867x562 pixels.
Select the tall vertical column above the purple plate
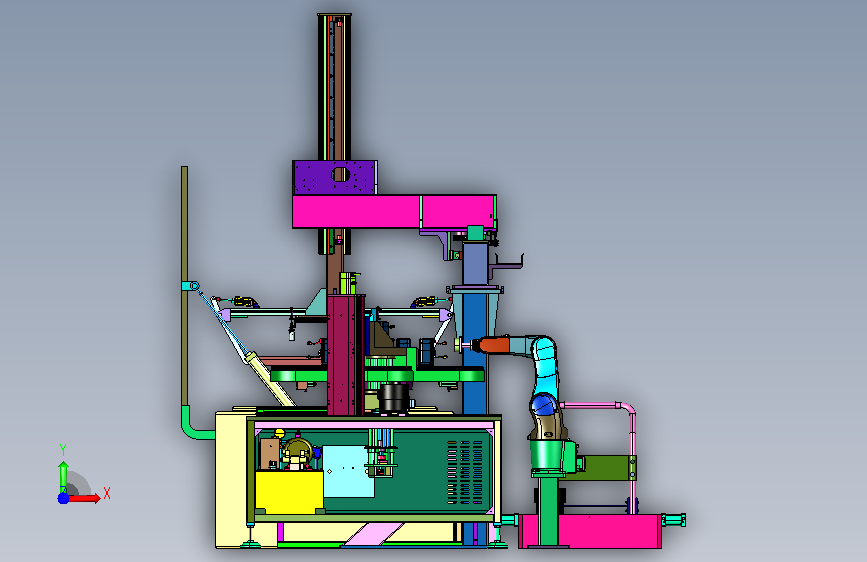click(x=334, y=87)
